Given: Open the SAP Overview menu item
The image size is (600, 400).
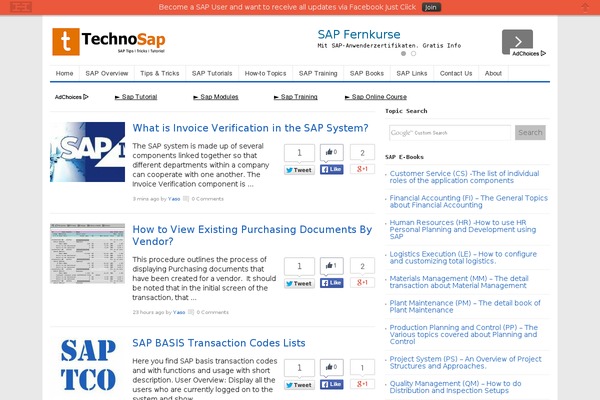Looking at the screenshot, I should point(107,73).
